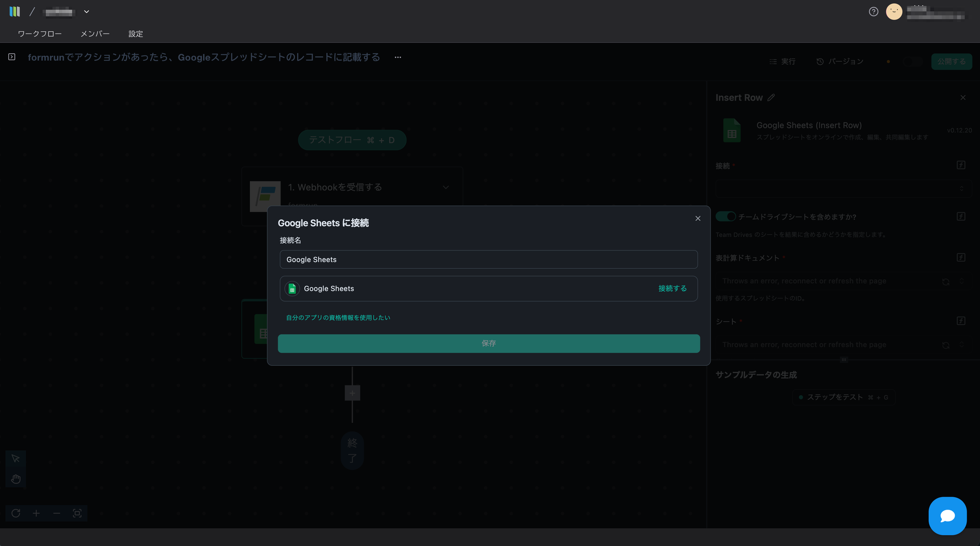This screenshot has width=980, height=546.
Task: Click the fit-to-view canvas icon
Action: (x=77, y=513)
